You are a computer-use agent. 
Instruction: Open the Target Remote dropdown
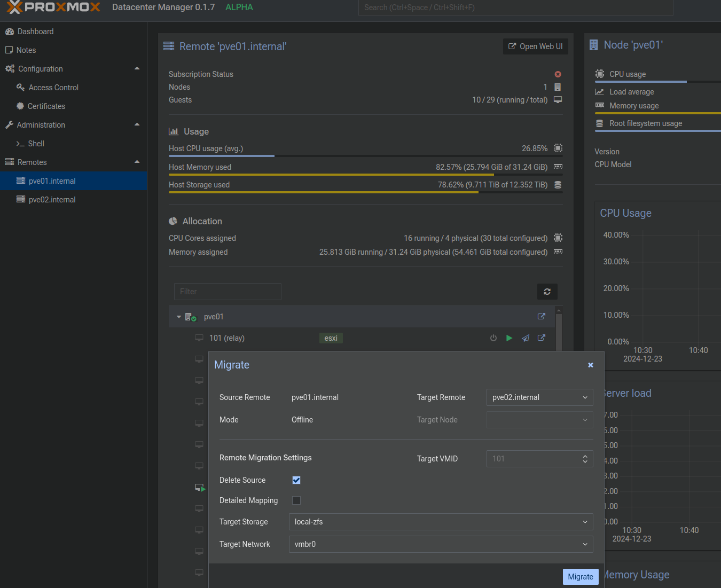point(540,397)
